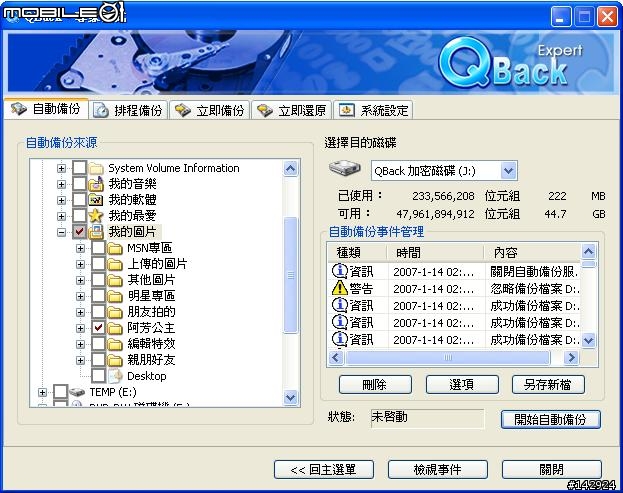This screenshot has height=493, width=623.
Task: Click the 阿芳公主 folder icon
Action: click(x=115, y=328)
